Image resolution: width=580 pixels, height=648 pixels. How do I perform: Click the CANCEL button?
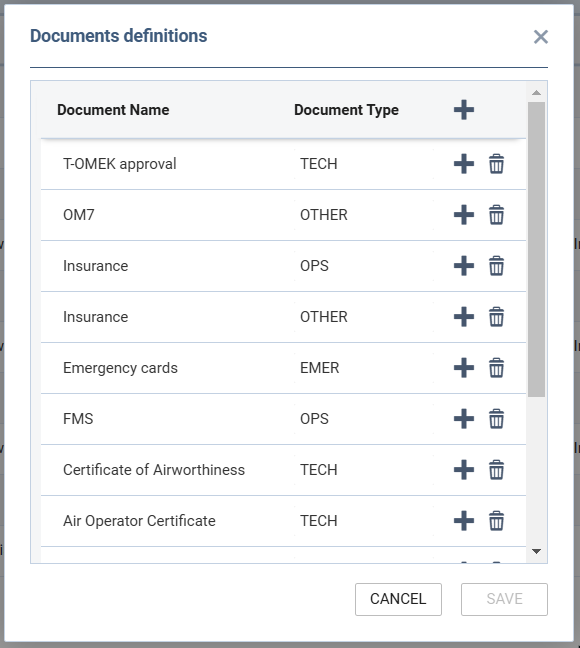(398, 599)
